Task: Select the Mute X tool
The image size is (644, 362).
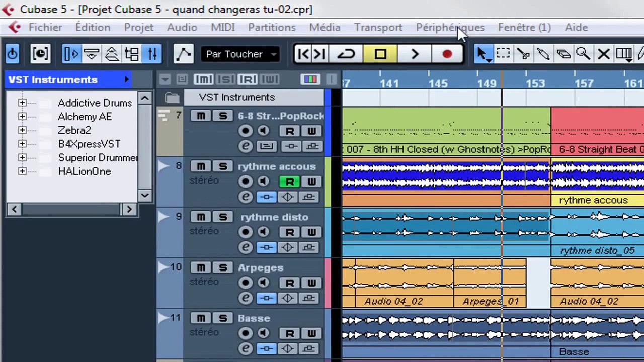Action: [604, 54]
